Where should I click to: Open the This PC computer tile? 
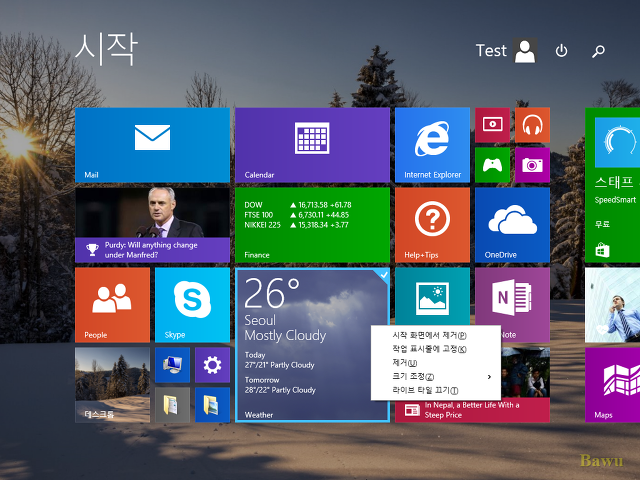click(172, 365)
